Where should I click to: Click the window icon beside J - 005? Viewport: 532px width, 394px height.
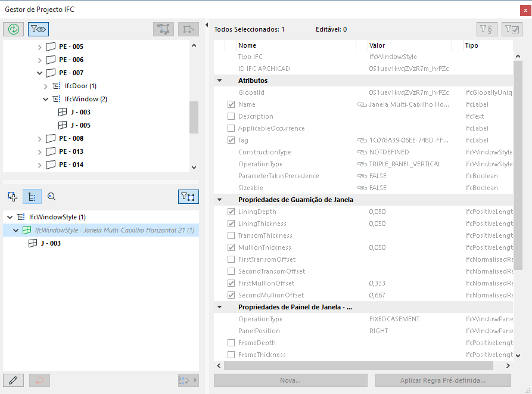[63, 125]
